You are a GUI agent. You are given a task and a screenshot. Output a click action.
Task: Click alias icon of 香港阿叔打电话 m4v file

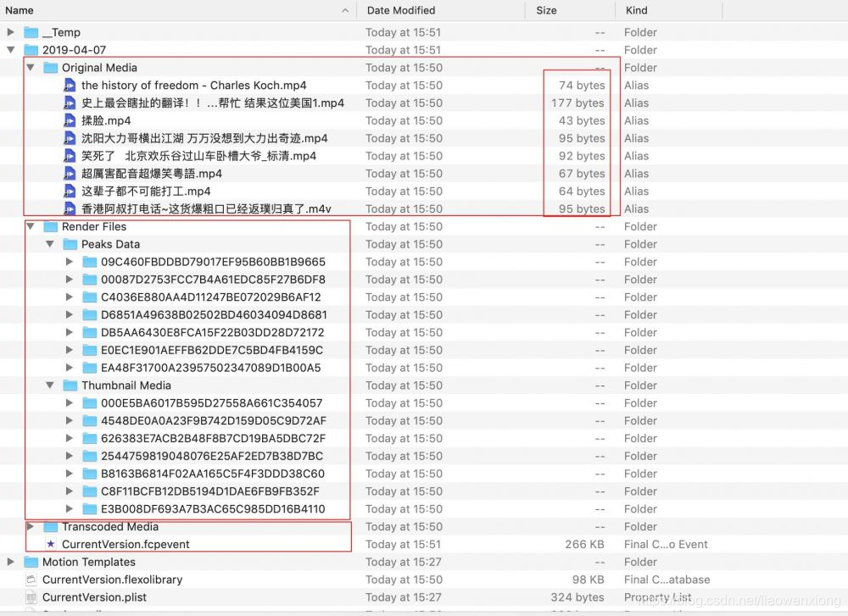(x=70, y=208)
